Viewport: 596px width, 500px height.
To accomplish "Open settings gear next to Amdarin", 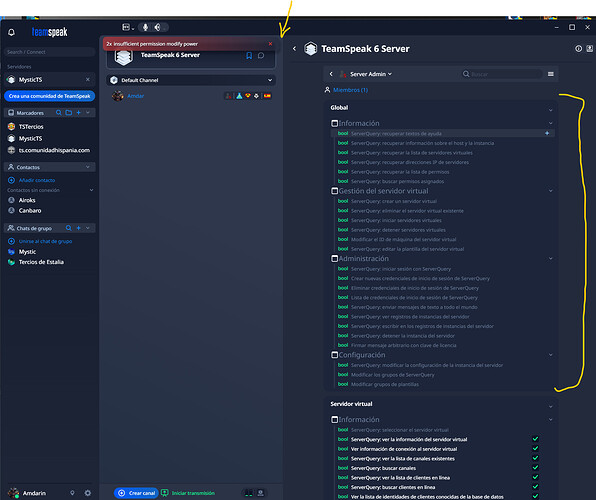I will pos(88,493).
